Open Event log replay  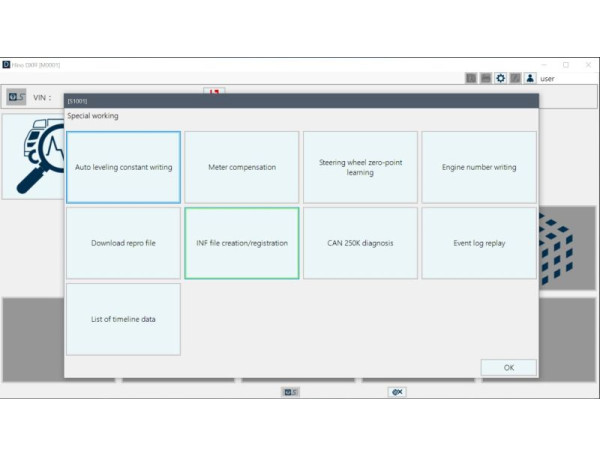click(x=479, y=243)
